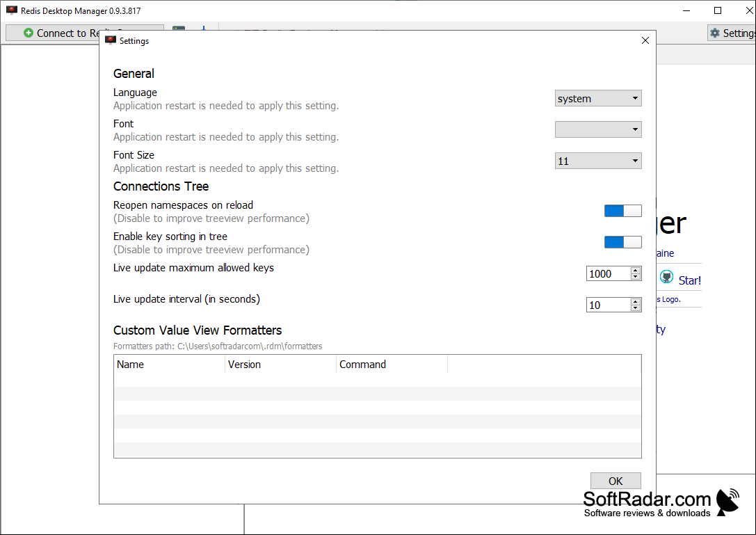Click the Connections Tree heading
The width and height of the screenshot is (756, 535).
161,186
